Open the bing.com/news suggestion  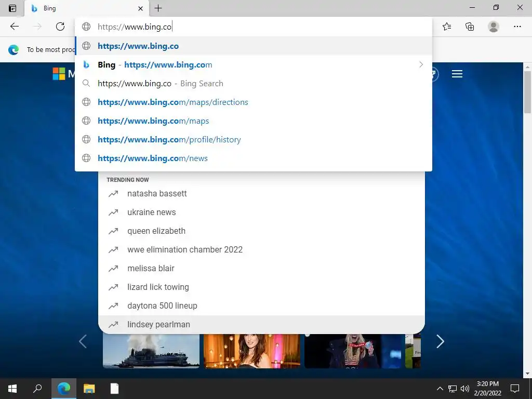point(254,158)
